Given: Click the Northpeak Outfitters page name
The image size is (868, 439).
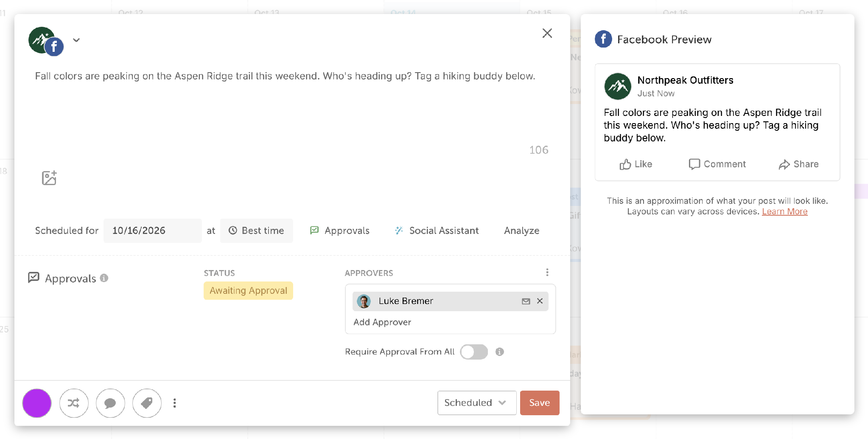Looking at the screenshot, I should click(685, 80).
